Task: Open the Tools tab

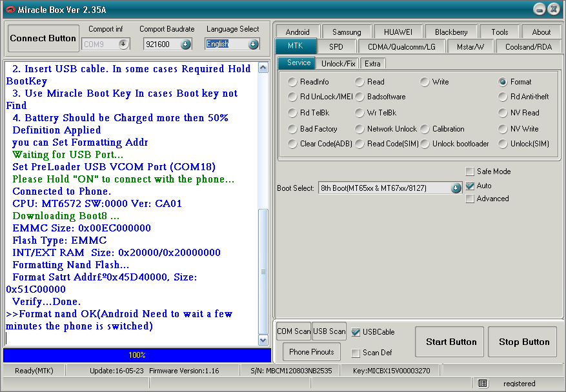Action: pos(500,32)
